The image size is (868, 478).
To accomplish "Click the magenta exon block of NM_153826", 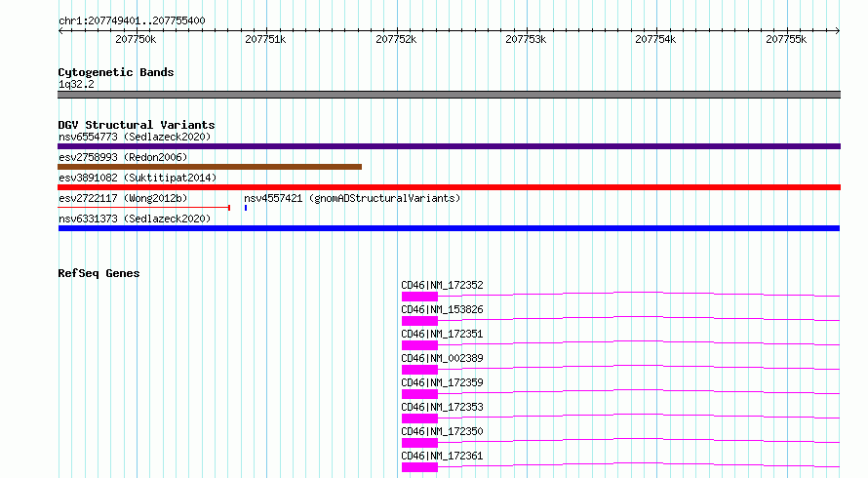I will [419, 321].
